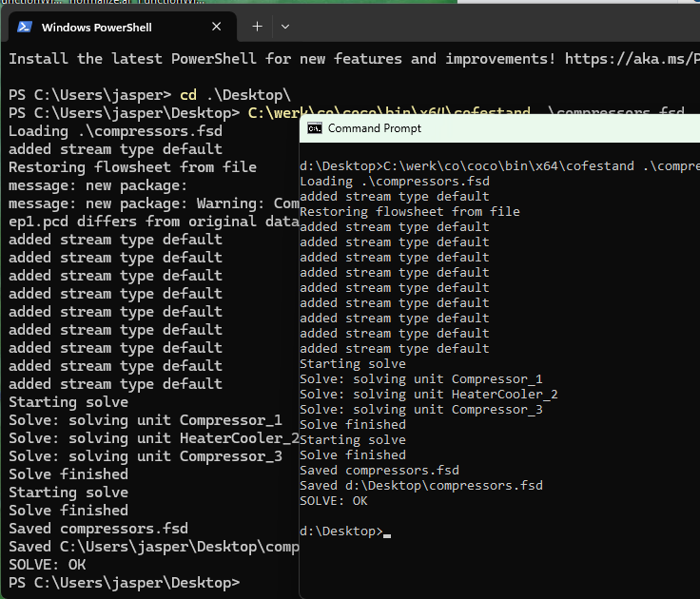The height and width of the screenshot is (599, 700).
Task: Expand the new tab profile dropdown
Action: [285, 27]
